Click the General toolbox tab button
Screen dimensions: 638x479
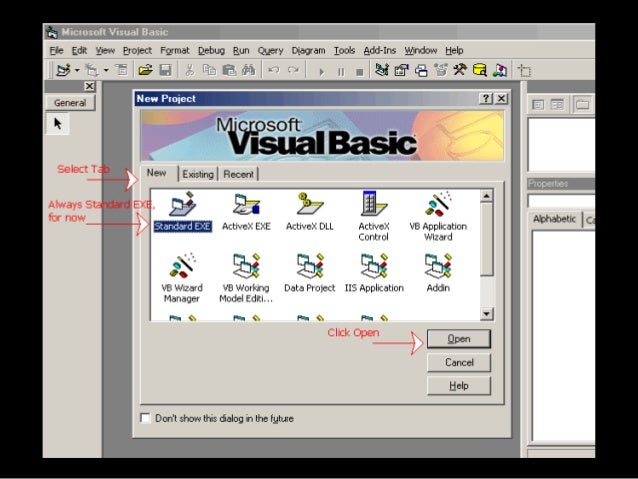70,103
